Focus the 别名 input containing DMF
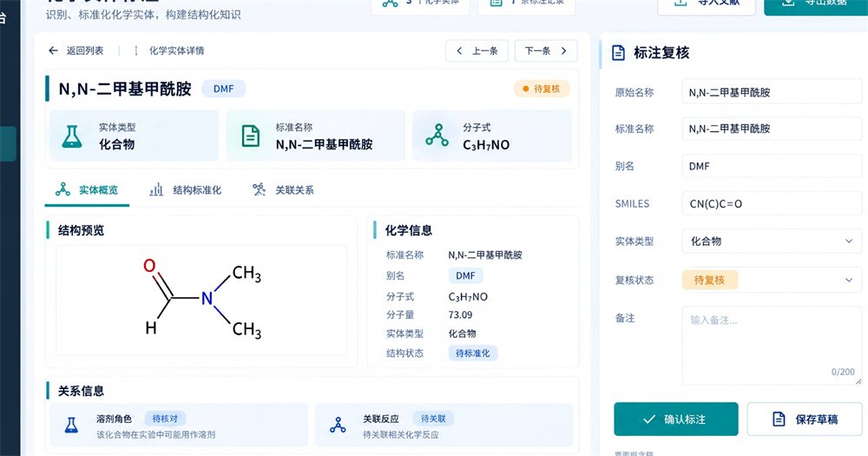 [772, 166]
